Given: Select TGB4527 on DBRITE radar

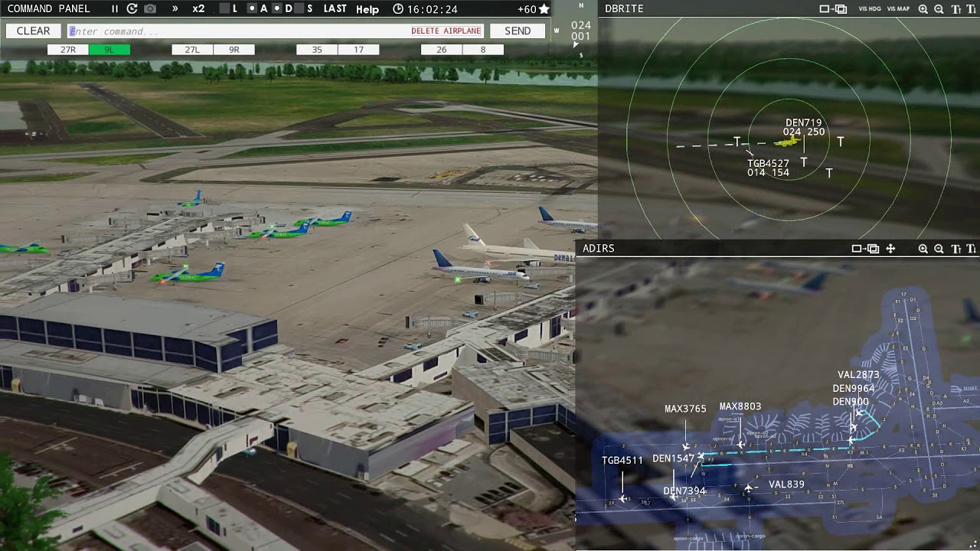Looking at the screenshot, I should (x=768, y=163).
